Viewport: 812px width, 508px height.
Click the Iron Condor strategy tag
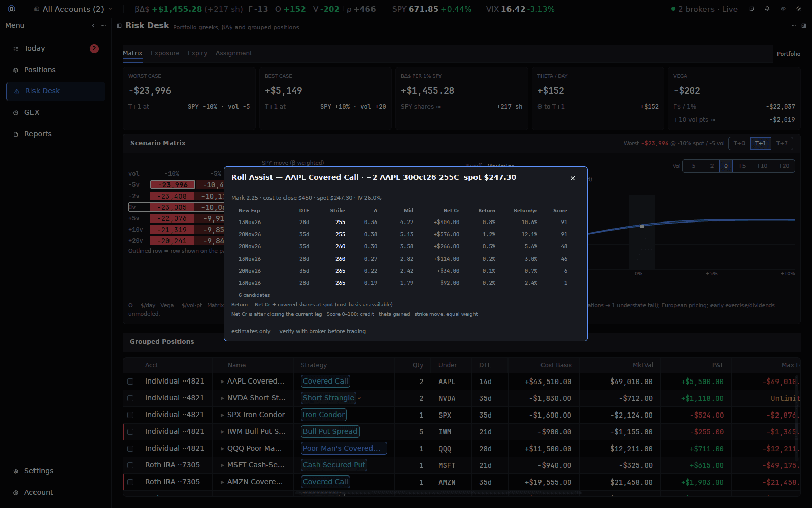point(324,415)
